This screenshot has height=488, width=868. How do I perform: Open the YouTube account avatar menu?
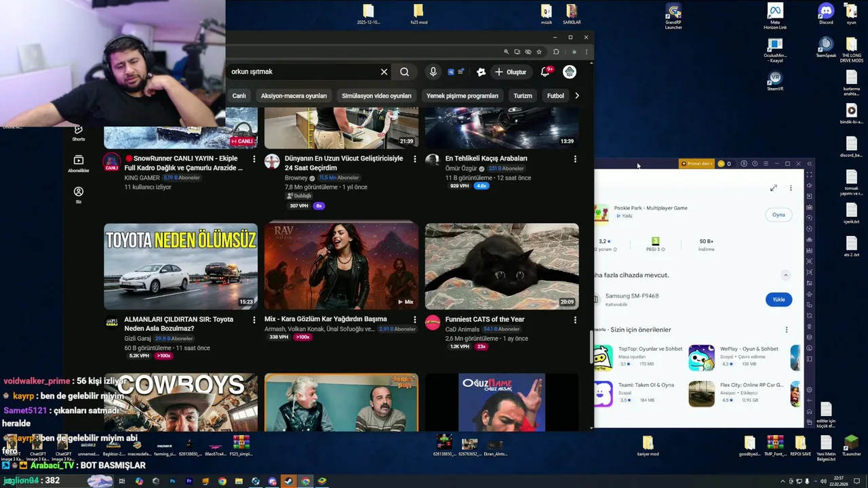tap(570, 72)
